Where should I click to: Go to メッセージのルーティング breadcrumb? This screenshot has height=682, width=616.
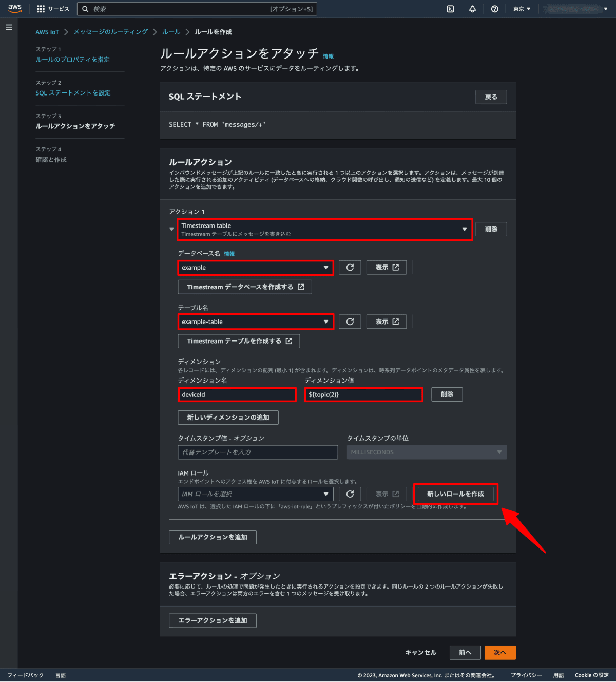pyautogui.click(x=110, y=32)
